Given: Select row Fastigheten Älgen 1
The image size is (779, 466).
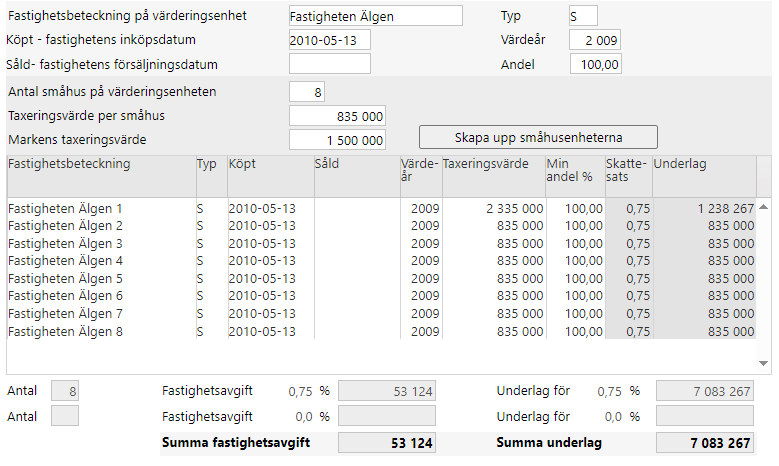Looking at the screenshot, I should (381, 208).
